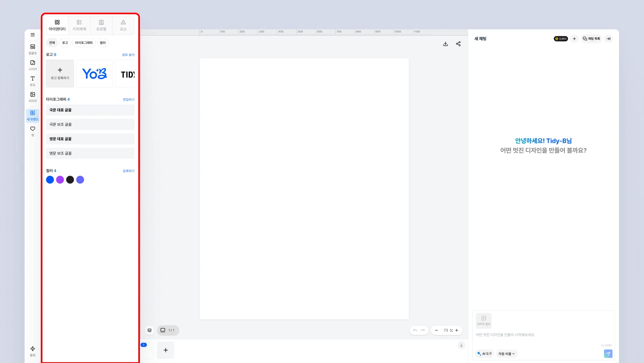Switch to the 아이덴티티 tab

point(57,25)
